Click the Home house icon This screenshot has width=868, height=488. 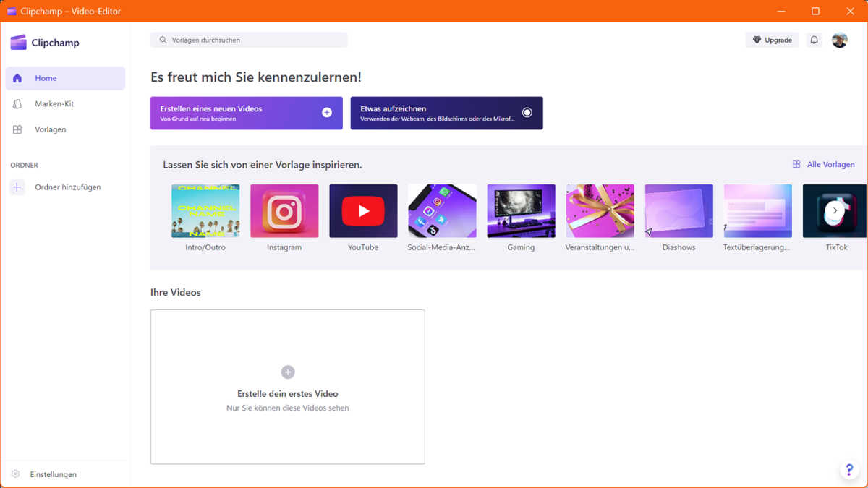17,78
